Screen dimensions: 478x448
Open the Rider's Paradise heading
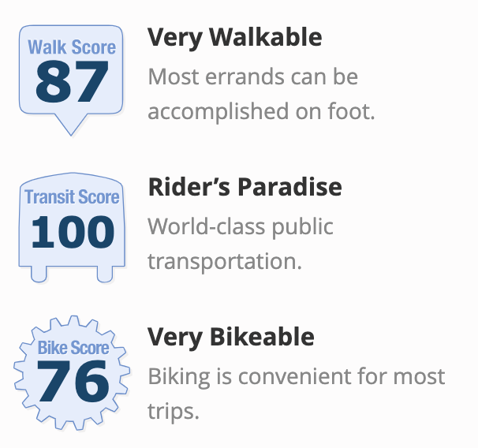245,186
